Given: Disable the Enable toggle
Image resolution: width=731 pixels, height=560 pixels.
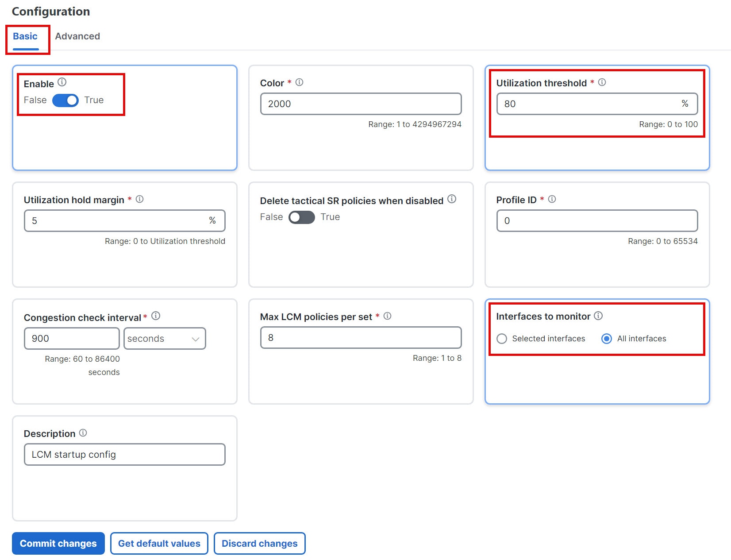Looking at the screenshot, I should tap(65, 100).
